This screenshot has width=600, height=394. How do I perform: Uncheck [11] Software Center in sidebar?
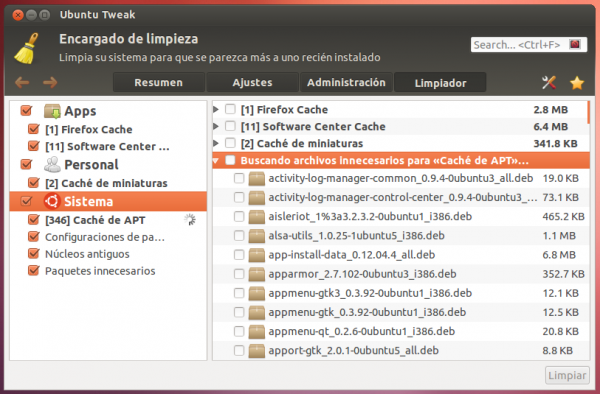[x=34, y=146]
